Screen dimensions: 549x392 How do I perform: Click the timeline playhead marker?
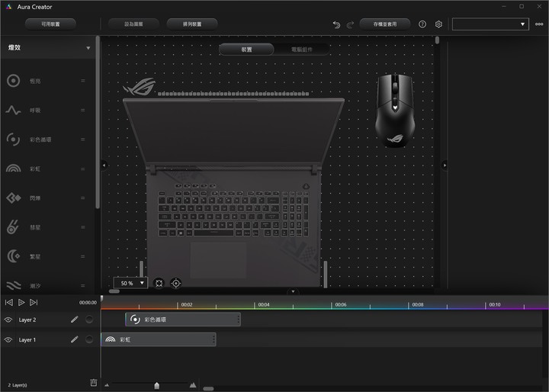point(101,298)
